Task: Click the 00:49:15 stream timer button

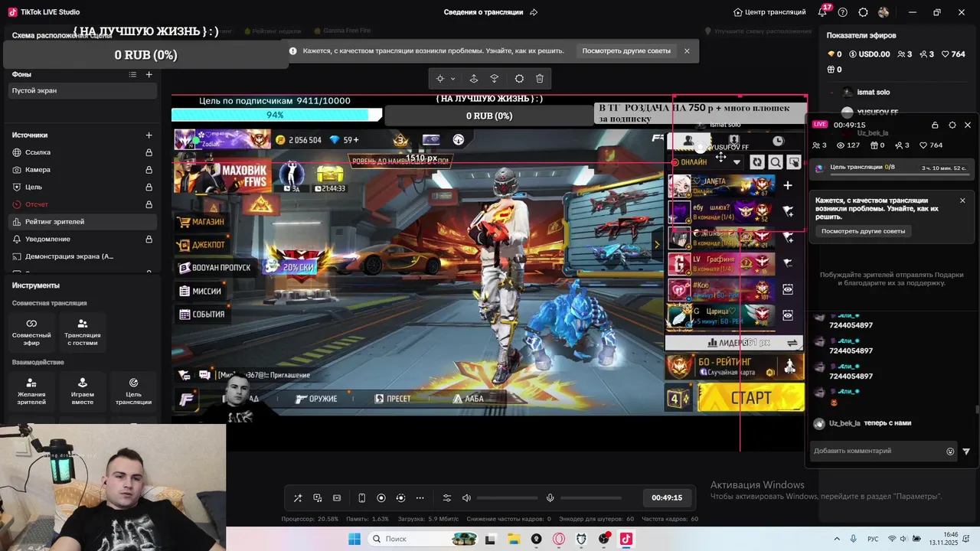Action: point(667,497)
